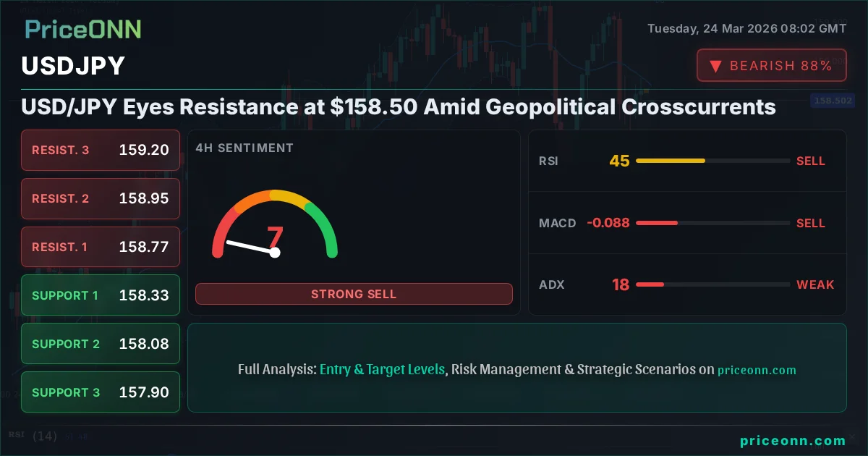Select the Resist. 1 level 158.77
This screenshot has height=456, width=868.
point(101,247)
